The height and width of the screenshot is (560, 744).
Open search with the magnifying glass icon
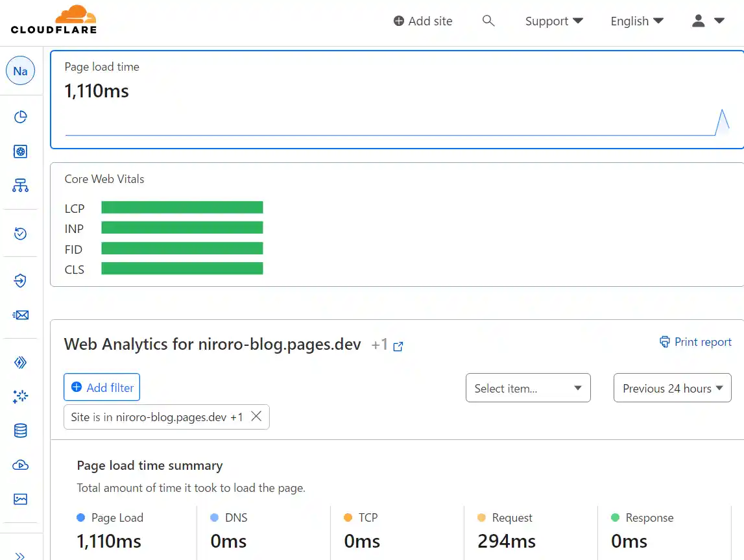(x=488, y=20)
